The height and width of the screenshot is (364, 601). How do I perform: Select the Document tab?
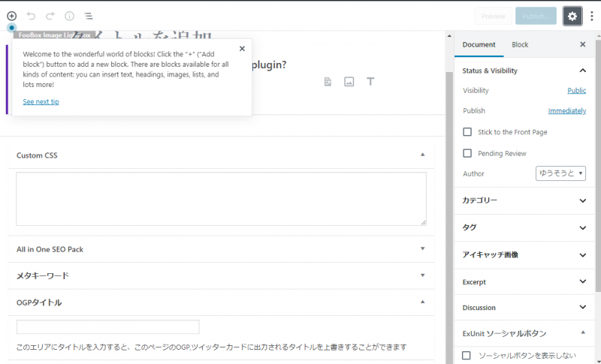pos(479,45)
